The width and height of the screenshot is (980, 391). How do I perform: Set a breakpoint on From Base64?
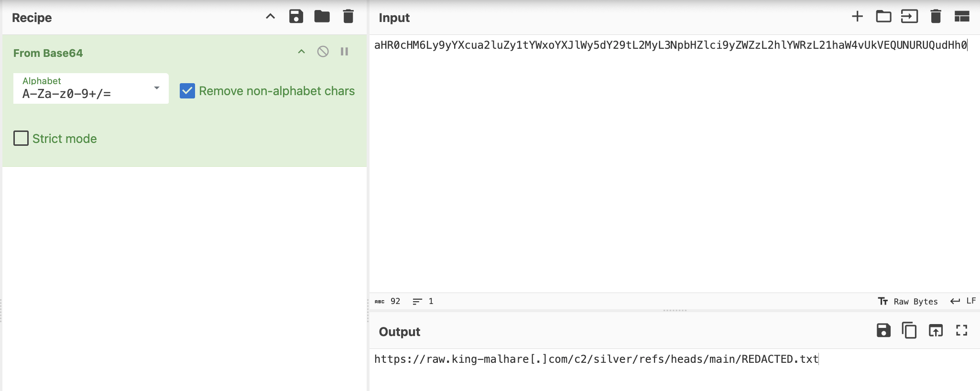pos(344,51)
